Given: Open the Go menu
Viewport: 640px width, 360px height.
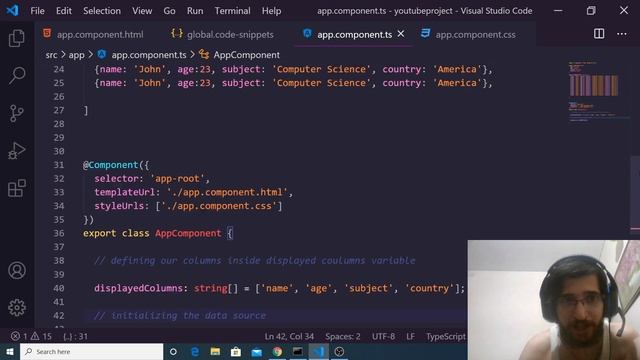Looking at the screenshot, I should pos(169,11).
